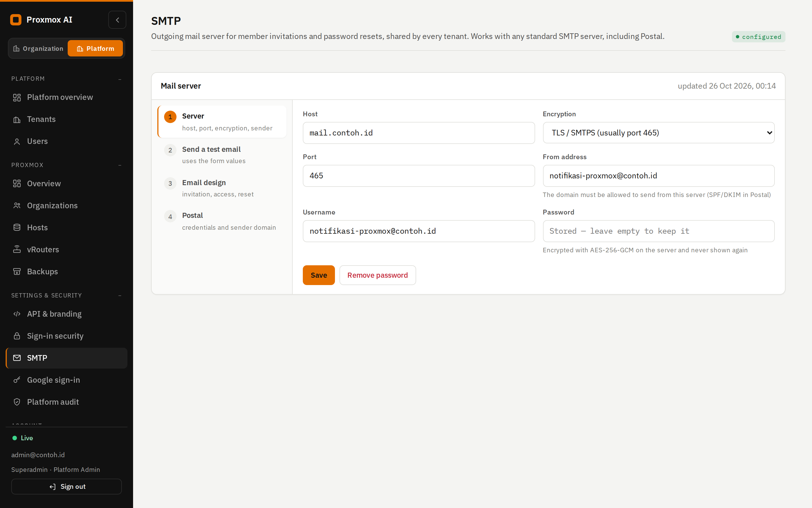Click the Live status indicator
Screen dimensions: 812x508
[23, 438]
